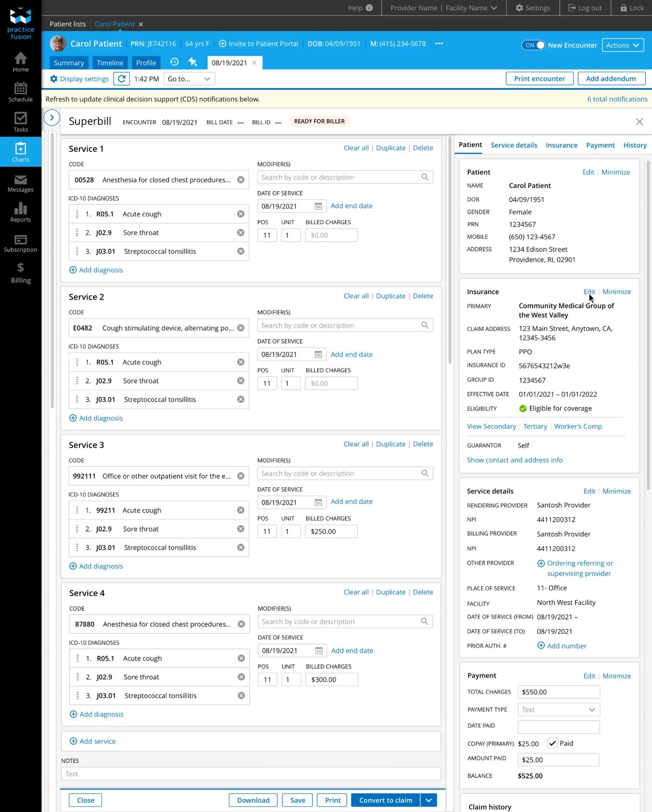Click Add diagnosis under Service 4
This screenshot has width=652, height=812.
[x=96, y=714]
